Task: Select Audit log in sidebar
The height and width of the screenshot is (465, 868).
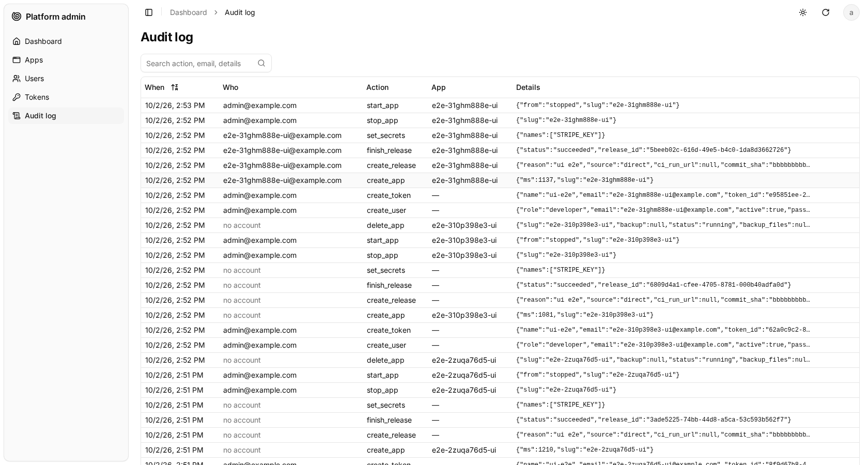Action: pos(66,116)
